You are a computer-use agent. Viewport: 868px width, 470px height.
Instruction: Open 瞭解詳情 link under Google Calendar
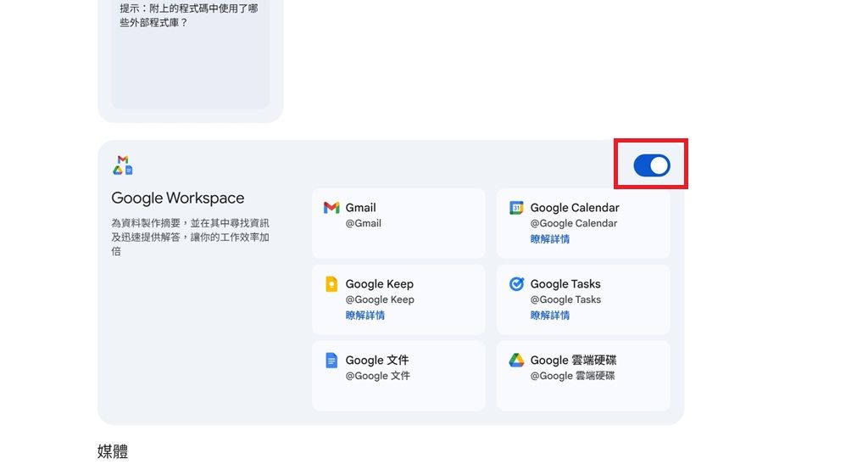click(550, 239)
